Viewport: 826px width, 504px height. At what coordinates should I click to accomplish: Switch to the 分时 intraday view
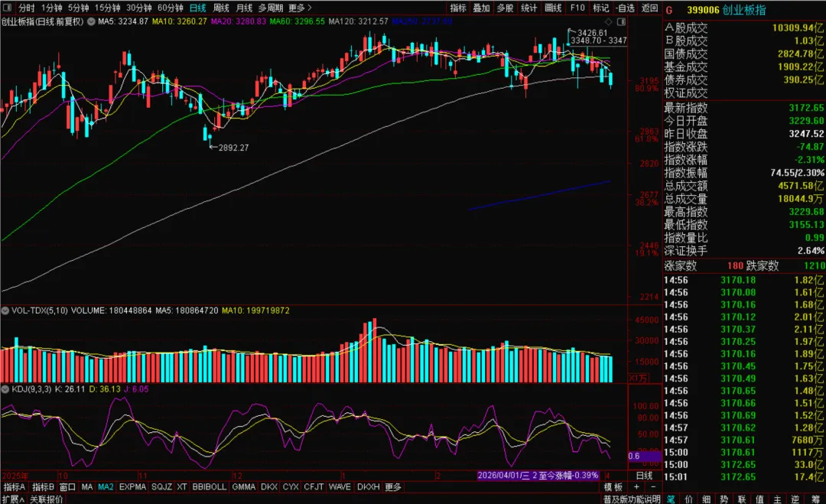(x=26, y=8)
